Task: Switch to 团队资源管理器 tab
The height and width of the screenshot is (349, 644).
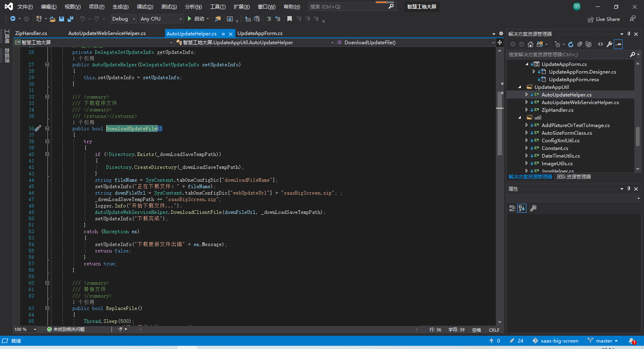Action: [574, 177]
